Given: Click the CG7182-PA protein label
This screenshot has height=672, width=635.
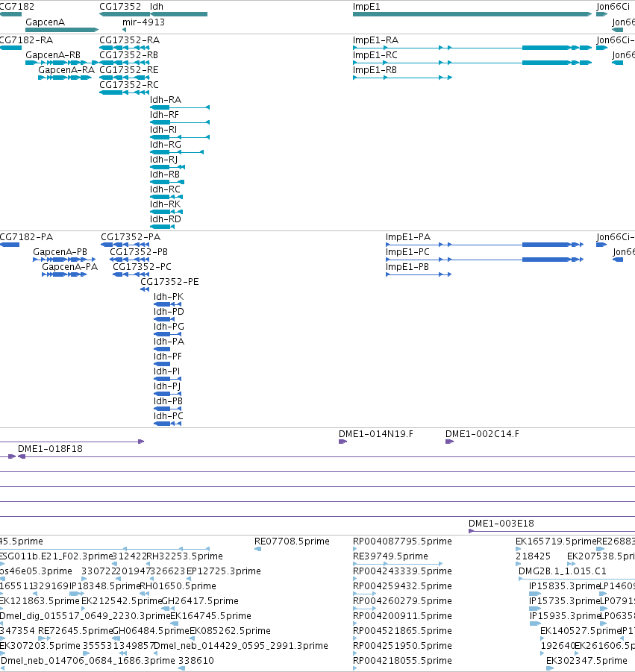Looking at the screenshot, I should pyautogui.click(x=26, y=237).
